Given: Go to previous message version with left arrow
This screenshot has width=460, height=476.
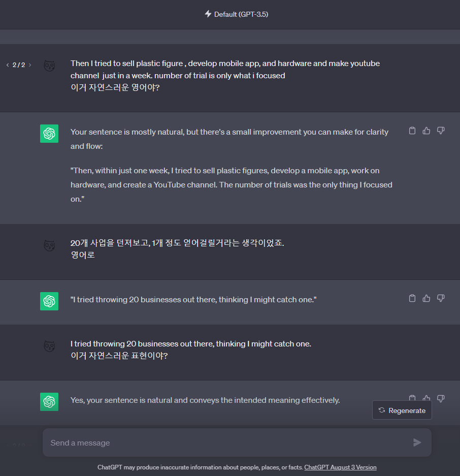Looking at the screenshot, I should pos(7,65).
